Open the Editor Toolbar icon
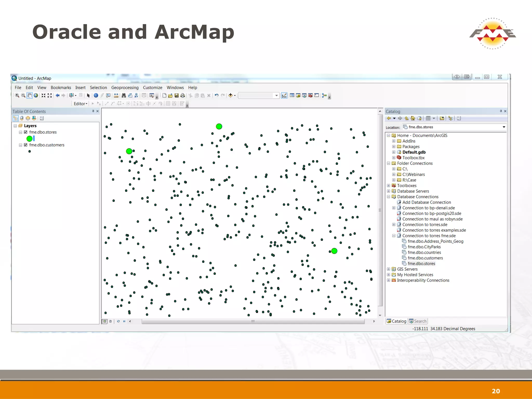Viewport: 532px width, 399px height. coord(284,95)
